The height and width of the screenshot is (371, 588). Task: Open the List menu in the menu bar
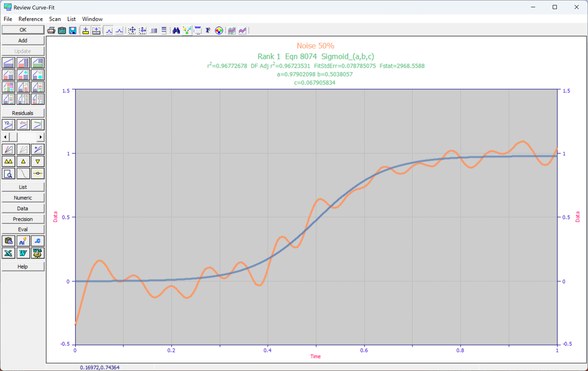coord(71,19)
